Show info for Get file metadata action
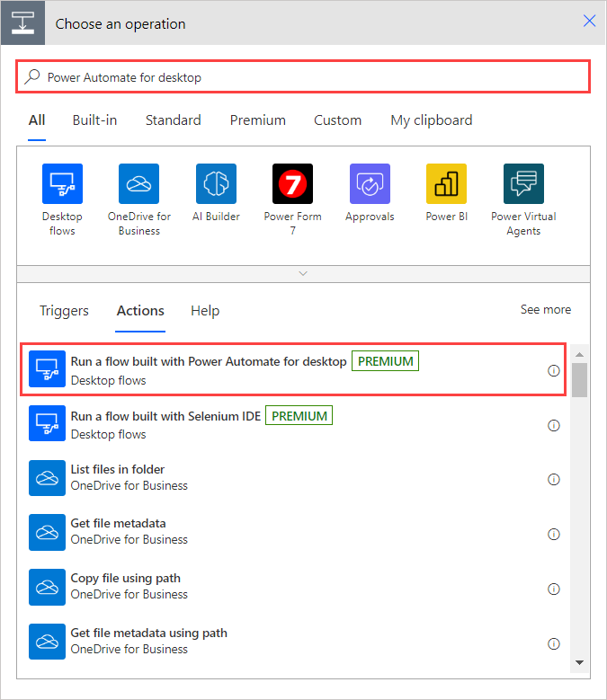 click(553, 534)
